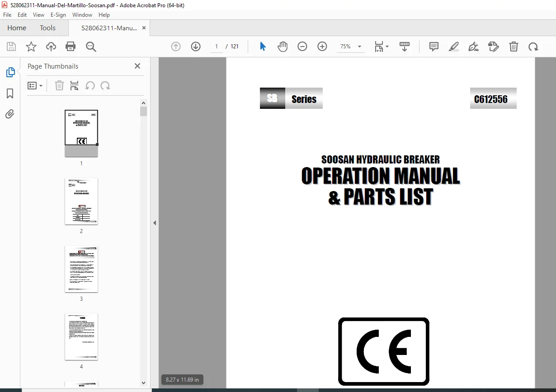Open the Edit menu
556x392 pixels.
pyautogui.click(x=22, y=15)
